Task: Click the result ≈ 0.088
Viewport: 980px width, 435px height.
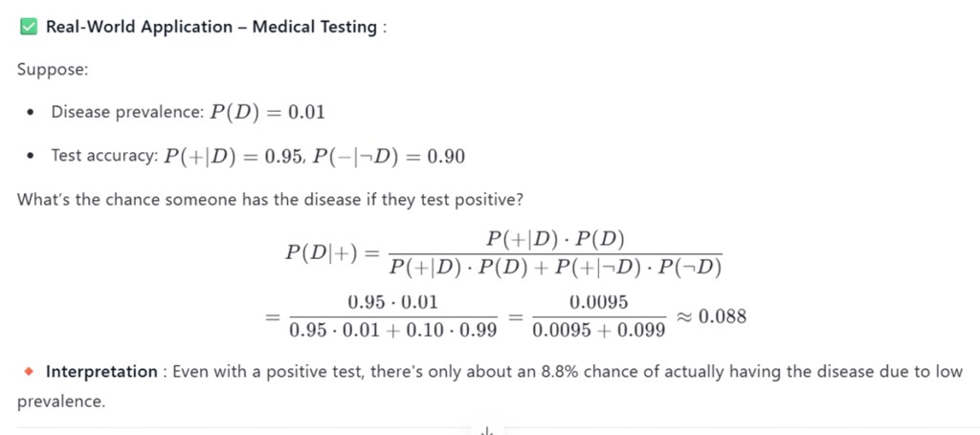Action: point(712,316)
